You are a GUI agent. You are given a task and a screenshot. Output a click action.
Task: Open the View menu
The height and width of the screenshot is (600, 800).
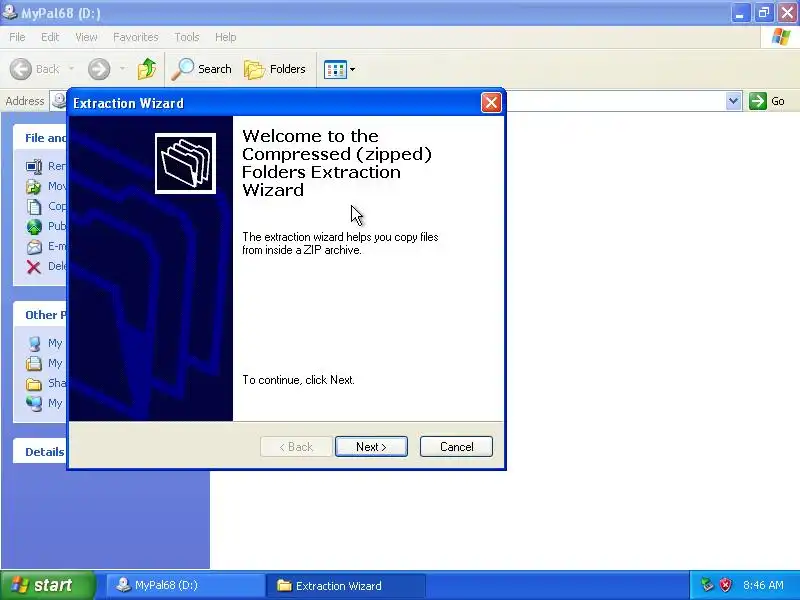point(86,37)
